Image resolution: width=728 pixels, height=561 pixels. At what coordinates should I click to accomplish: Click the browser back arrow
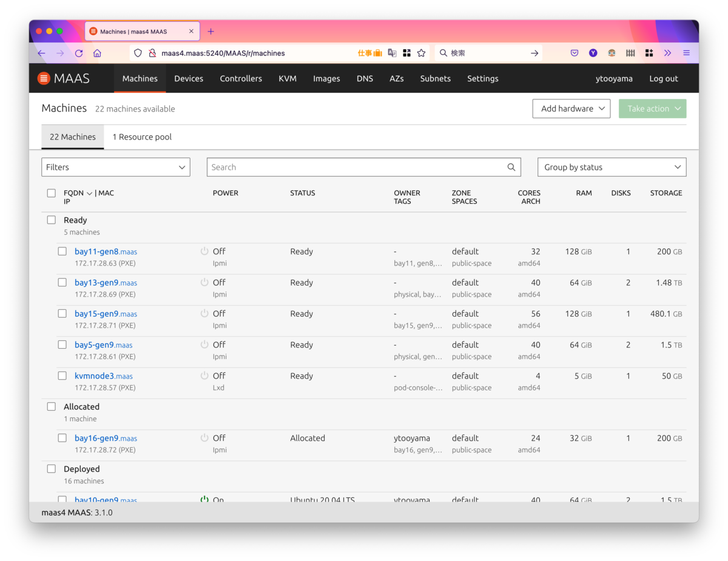point(41,53)
